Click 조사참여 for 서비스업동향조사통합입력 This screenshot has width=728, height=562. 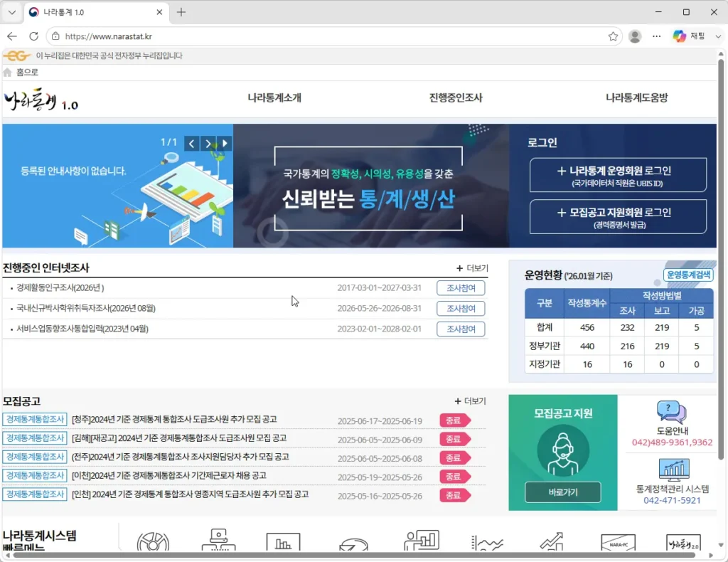pyautogui.click(x=461, y=329)
